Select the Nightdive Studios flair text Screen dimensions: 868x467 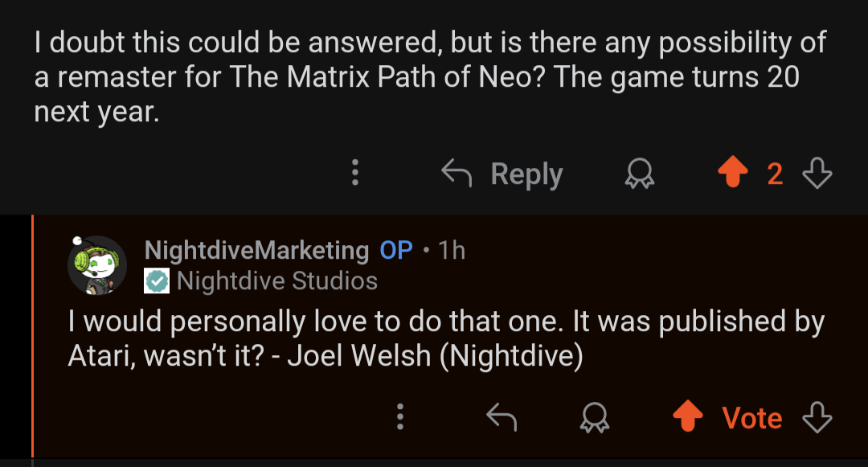[277, 281]
